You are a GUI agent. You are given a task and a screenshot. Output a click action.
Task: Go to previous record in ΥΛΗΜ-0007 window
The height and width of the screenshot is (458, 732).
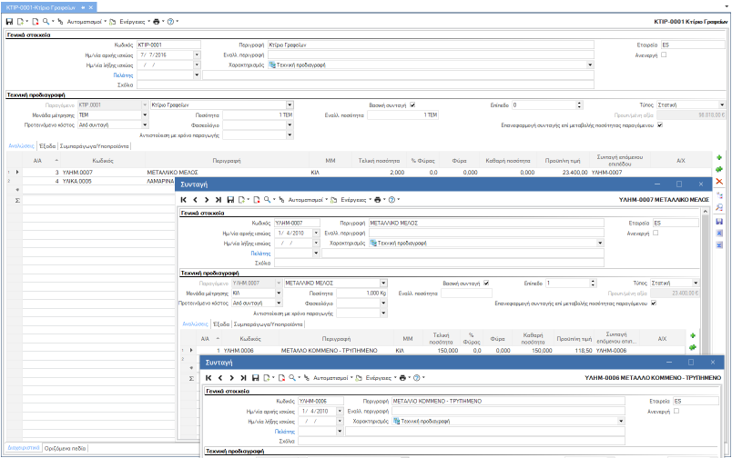point(195,200)
